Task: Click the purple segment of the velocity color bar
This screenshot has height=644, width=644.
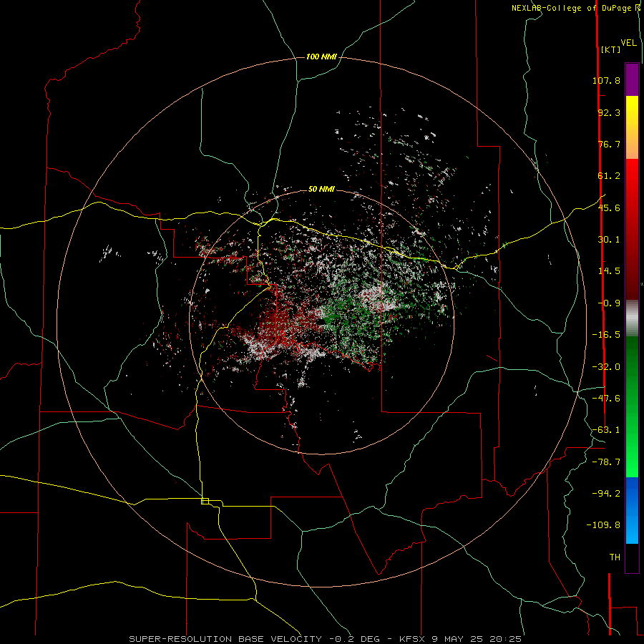Action: 632,79
